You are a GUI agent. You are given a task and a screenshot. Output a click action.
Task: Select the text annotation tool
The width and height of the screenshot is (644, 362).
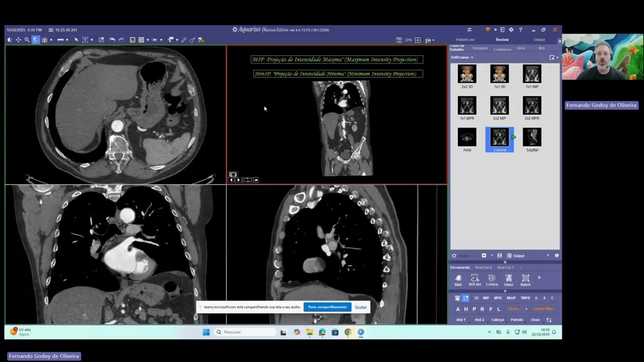85,40
